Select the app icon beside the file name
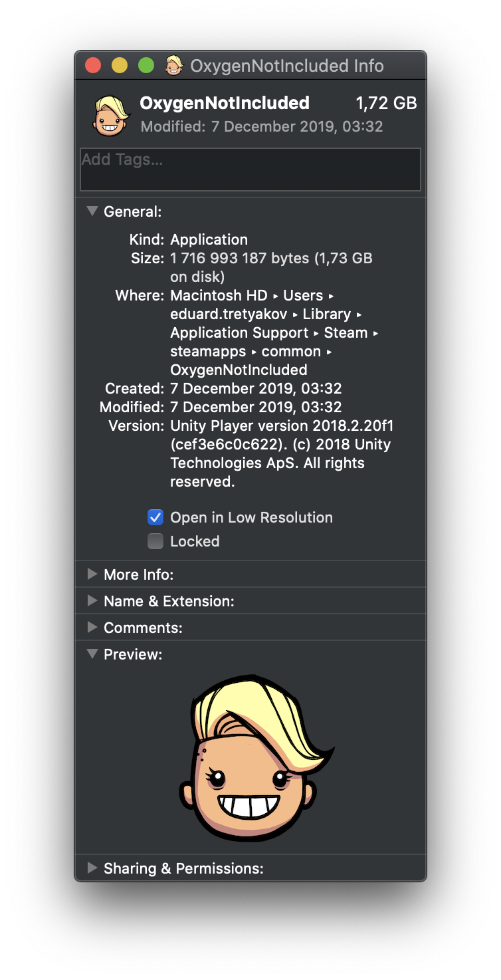The height and width of the screenshot is (980, 501). [110, 115]
